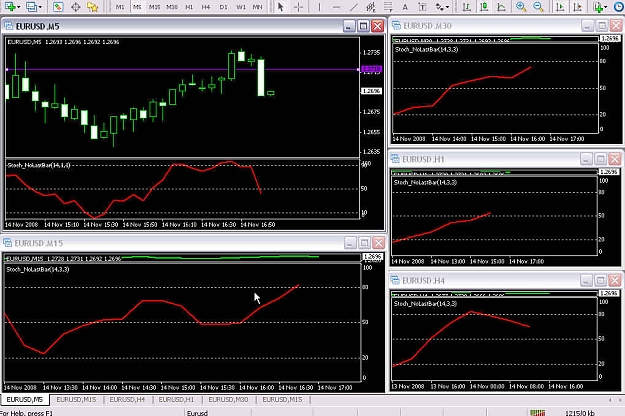
Task: Click the EURUSD,M30 window chart icon
Action: point(396,26)
